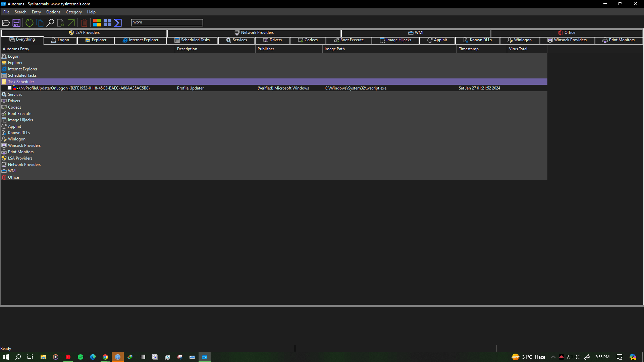Sort by the Timestamp column header
This screenshot has height=362, width=644.
[469, 49]
